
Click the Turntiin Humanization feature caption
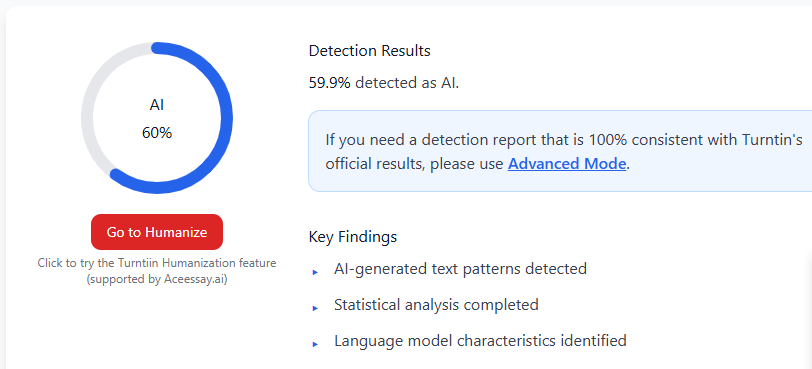pyautogui.click(x=157, y=263)
